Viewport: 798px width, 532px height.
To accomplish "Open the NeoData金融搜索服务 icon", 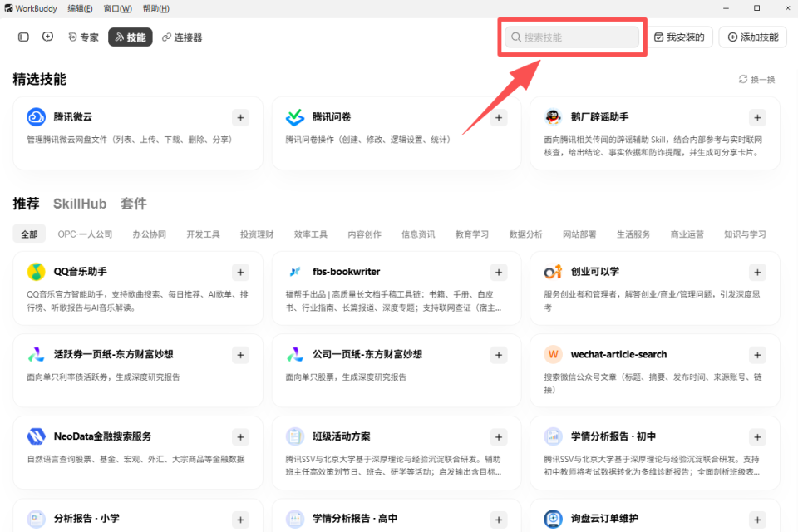I will [36, 436].
